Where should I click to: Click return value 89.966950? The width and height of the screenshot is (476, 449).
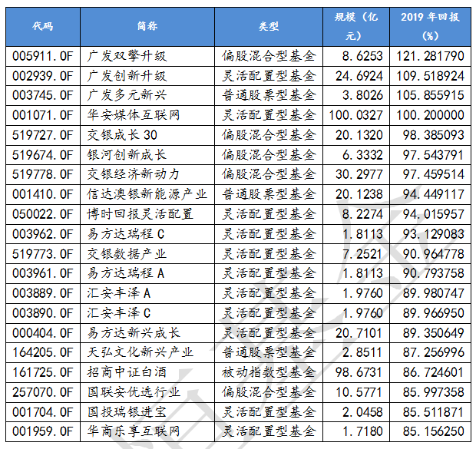[x=434, y=313]
